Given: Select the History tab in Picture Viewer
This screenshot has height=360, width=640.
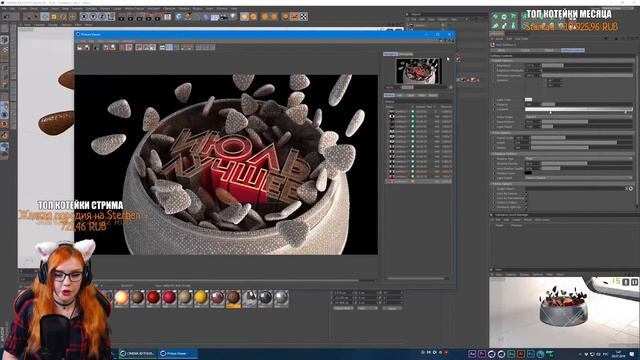Looking at the screenshot, I should (389, 95).
